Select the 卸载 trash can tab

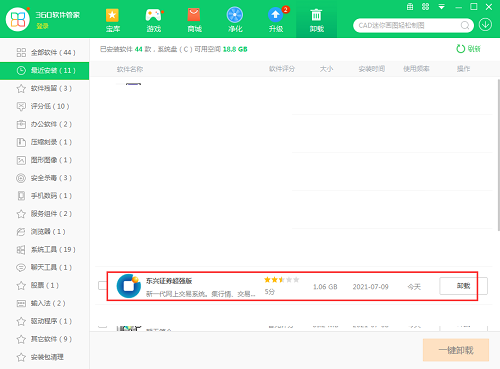click(x=316, y=20)
